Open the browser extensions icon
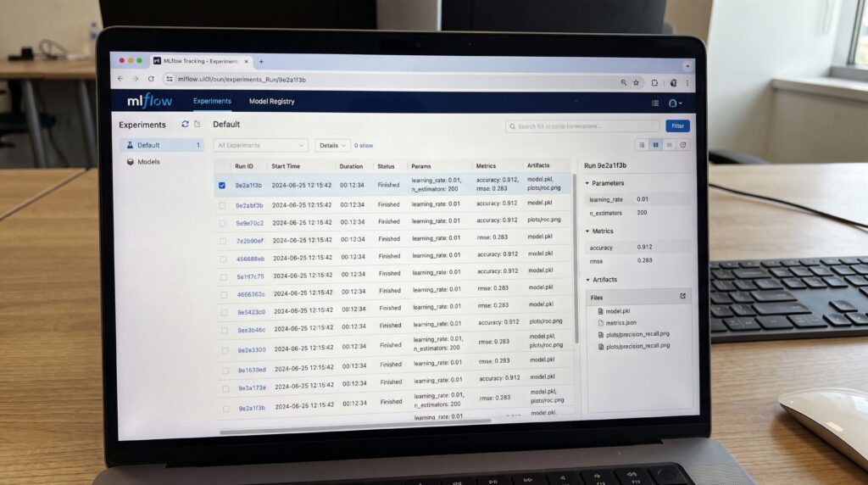 click(x=654, y=82)
